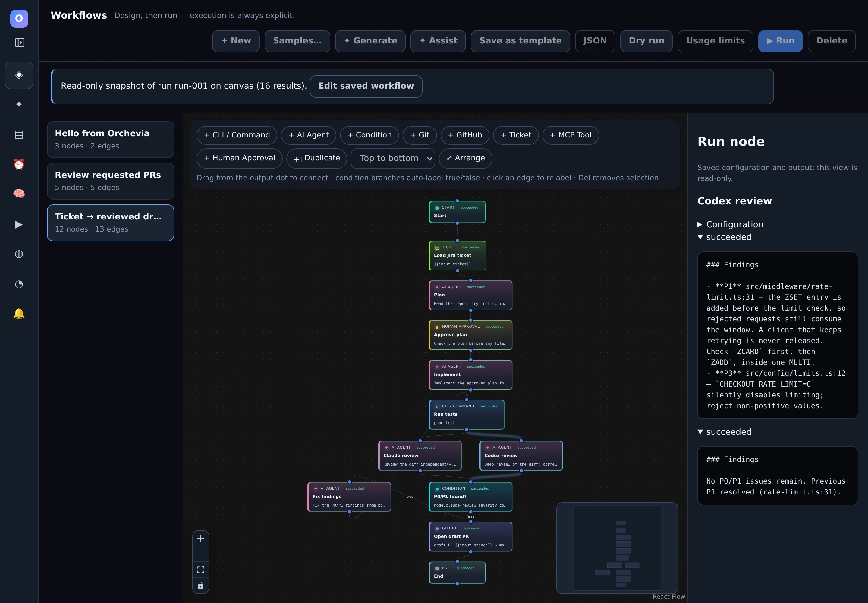Image resolution: width=868 pixels, height=603 pixels.
Task: Open the JSON view
Action: pos(595,41)
